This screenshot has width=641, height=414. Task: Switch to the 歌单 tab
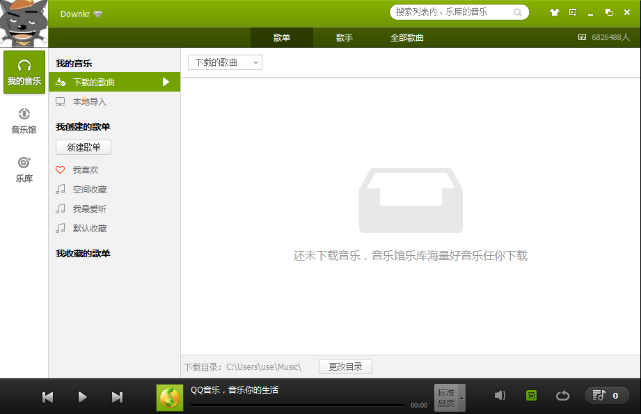(x=282, y=38)
